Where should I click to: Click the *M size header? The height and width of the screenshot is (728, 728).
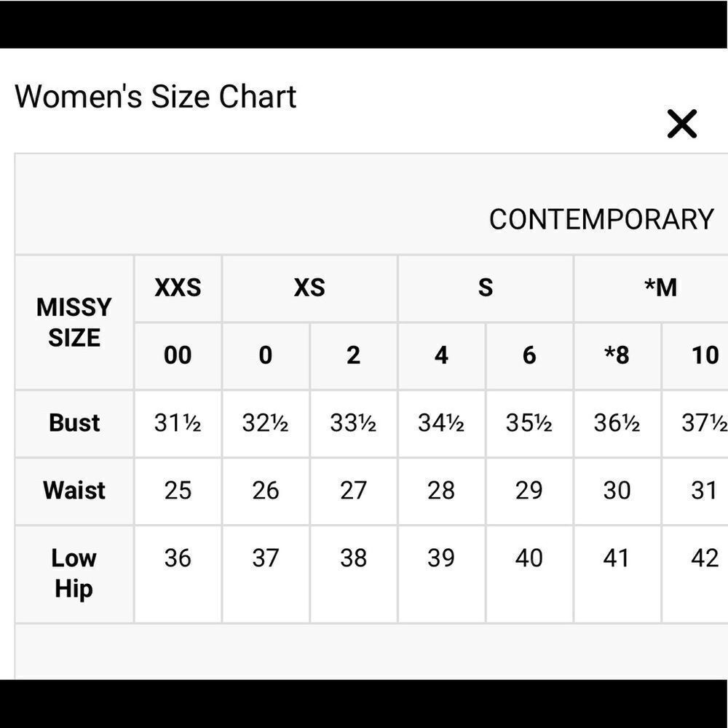click(x=660, y=288)
